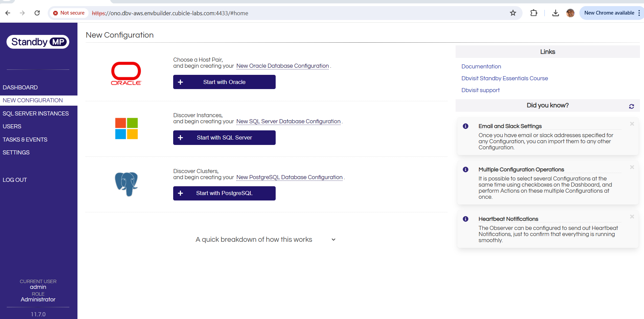
Task: Click info icon on Email and Slack Settings
Action: (x=466, y=126)
